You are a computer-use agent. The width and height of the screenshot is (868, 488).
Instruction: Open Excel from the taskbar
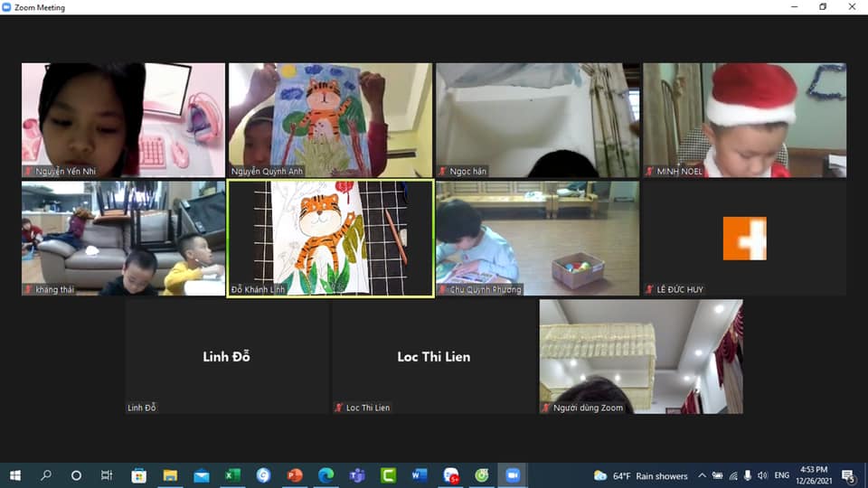pos(232,475)
